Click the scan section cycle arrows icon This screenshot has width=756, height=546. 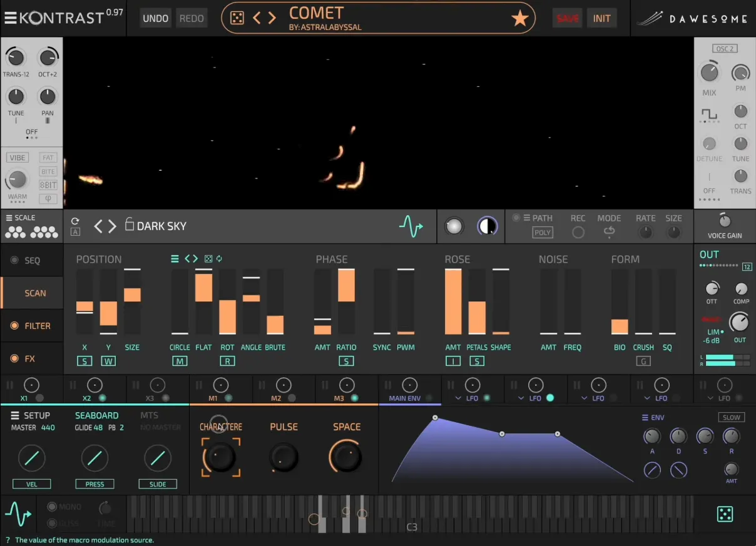pyautogui.click(x=220, y=259)
